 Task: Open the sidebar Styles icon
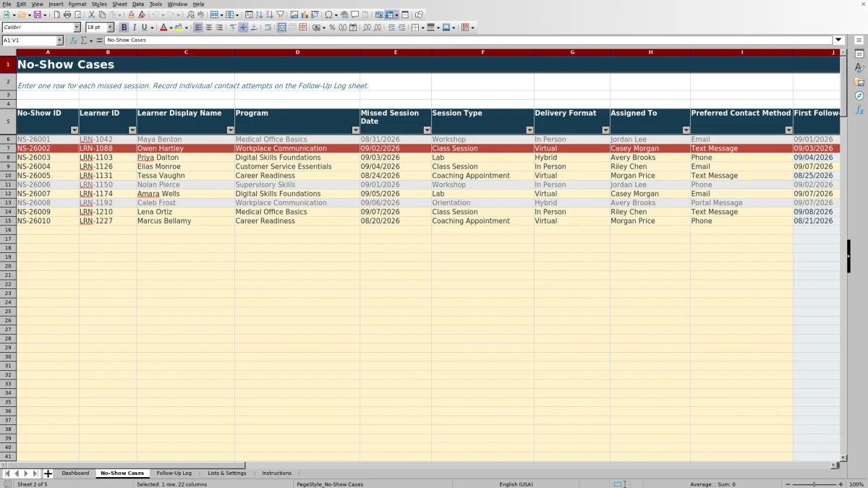[859, 68]
